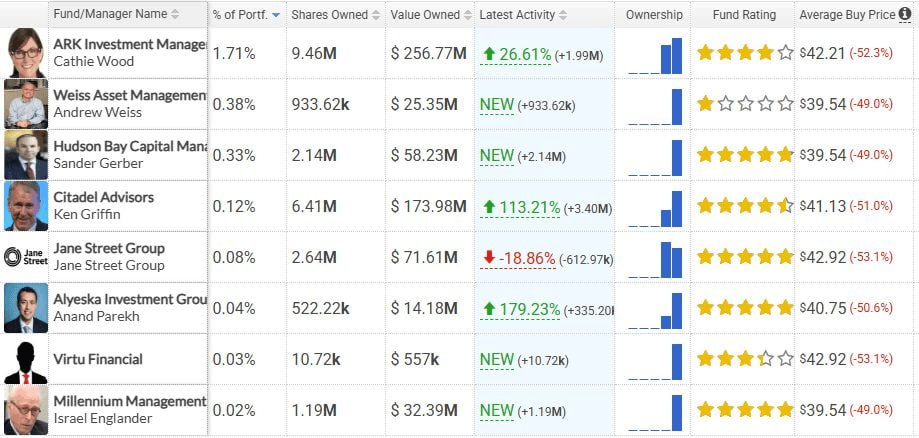Click the Fund Rating column header
This screenshot has height=438, width=919.
pos(740,15)
